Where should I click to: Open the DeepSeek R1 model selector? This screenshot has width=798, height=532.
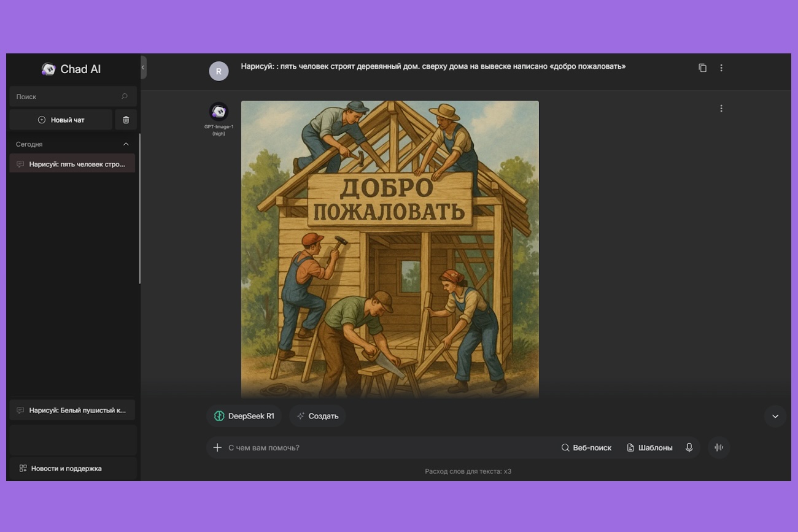(x=244, y=416)
